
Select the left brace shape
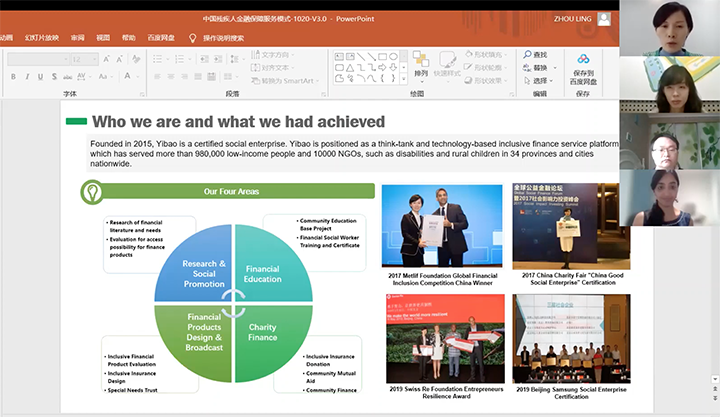pyautogui.click(x=382, y=79)
